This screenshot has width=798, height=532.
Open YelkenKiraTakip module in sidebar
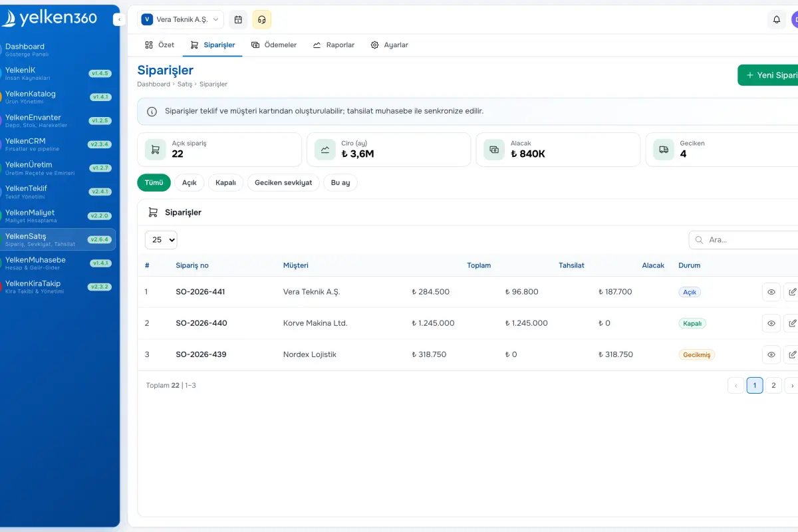coord(58,287)
